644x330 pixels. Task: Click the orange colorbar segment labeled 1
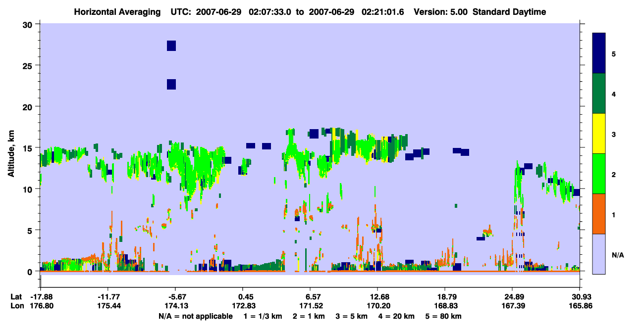[x=599, y=214]
